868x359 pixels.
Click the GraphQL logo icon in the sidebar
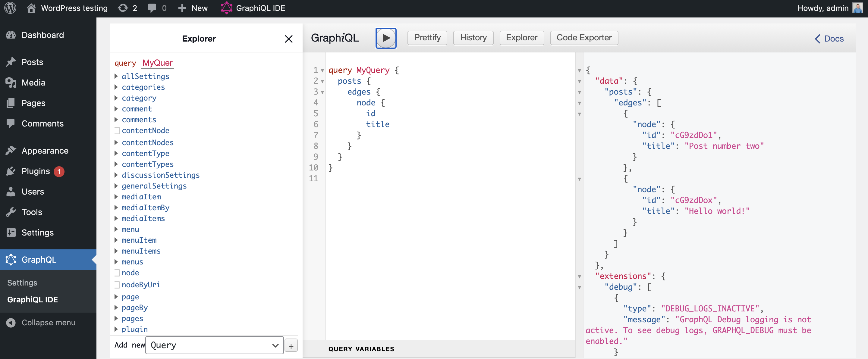tap(11, 260)
